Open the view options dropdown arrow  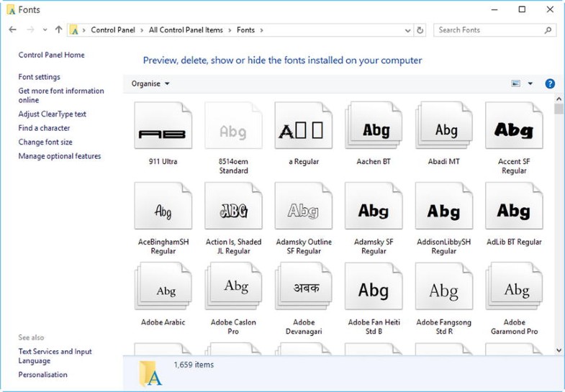pyautogui.click(x=530, y=83)
